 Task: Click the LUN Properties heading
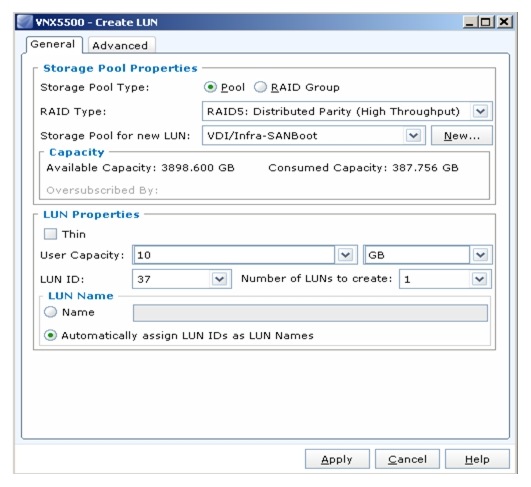(x=91, y=214)
